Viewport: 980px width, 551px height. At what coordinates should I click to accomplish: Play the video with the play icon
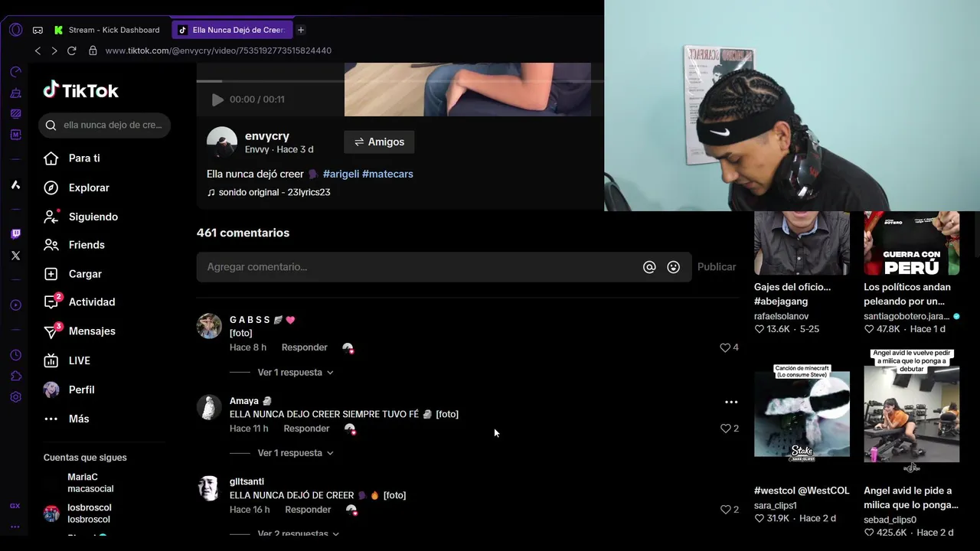pyautogui.click(x=217, y=99)
